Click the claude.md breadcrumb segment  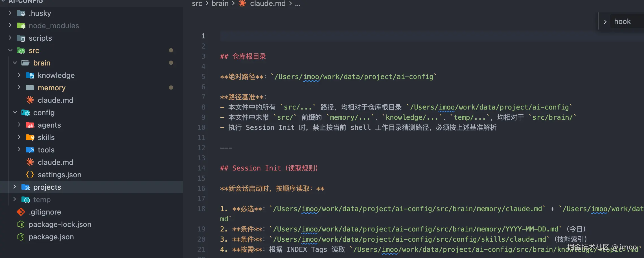point(268,4)
